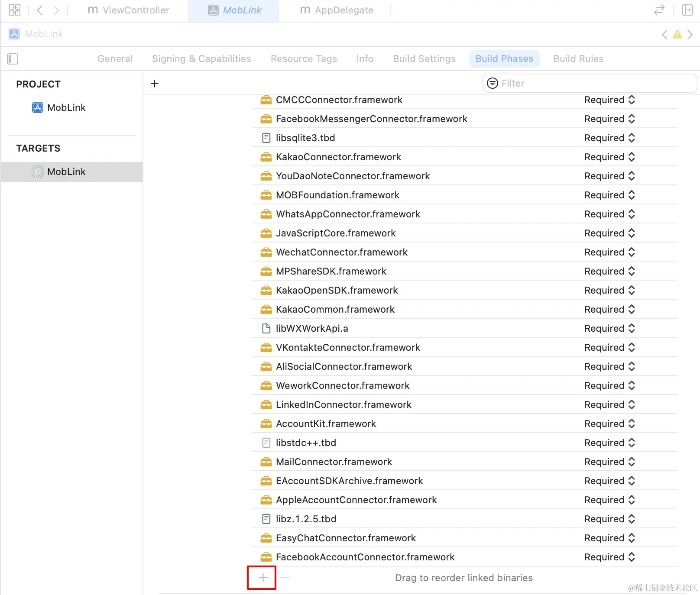The width and height of the screenshot is (700, 595).
Task: Switch to ViewController editor tab
Action: (128, 10)
